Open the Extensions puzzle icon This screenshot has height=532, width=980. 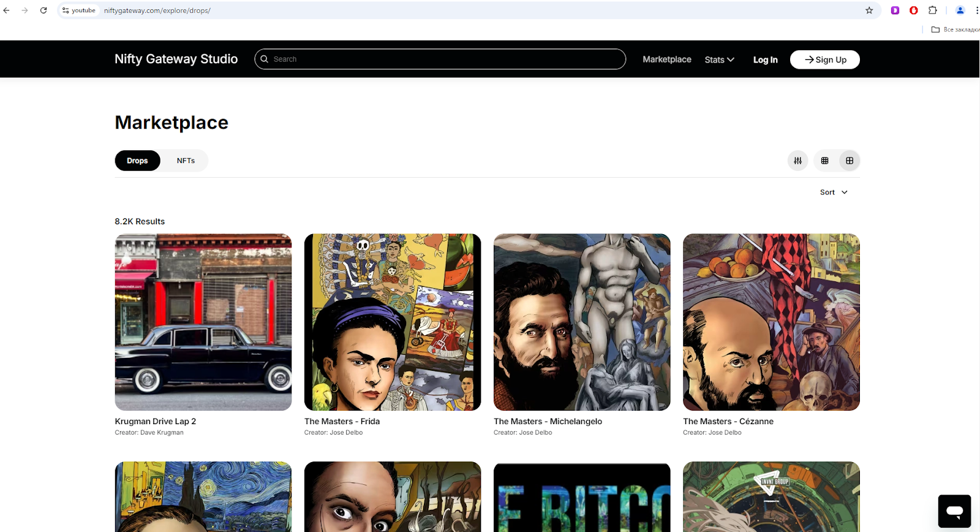(933, 10)
